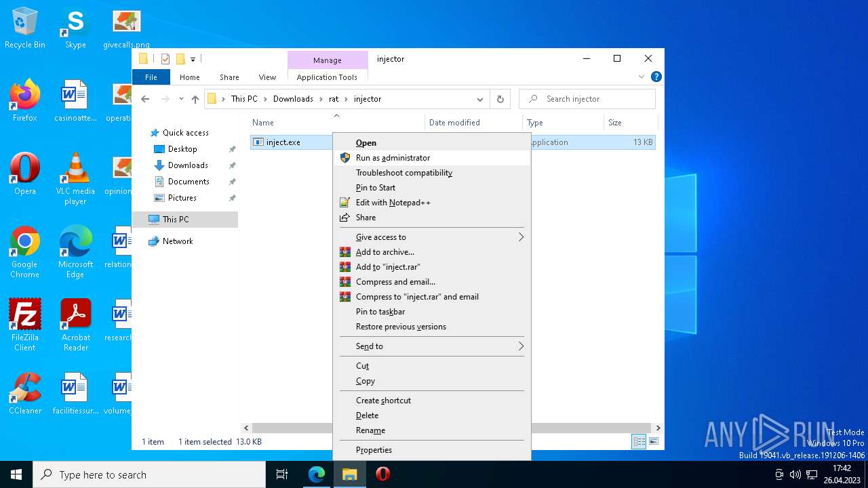Launch CCleaner from the desktop

tap(25, 394)
